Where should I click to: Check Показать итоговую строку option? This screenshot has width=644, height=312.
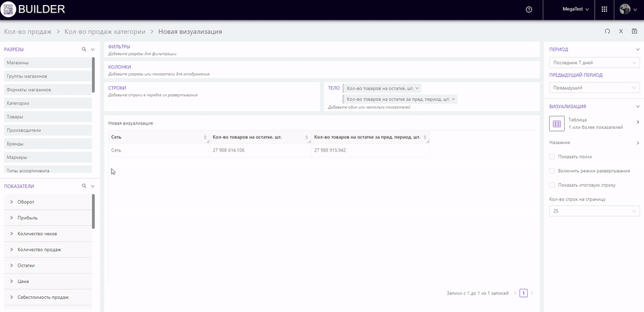click(552, 185)
